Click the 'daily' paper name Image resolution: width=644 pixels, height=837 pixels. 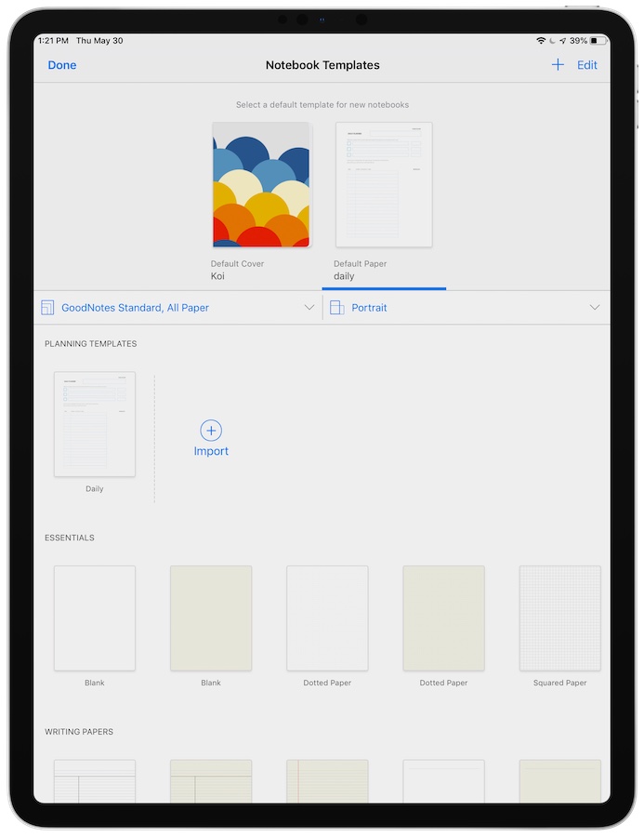pos(344,276)
